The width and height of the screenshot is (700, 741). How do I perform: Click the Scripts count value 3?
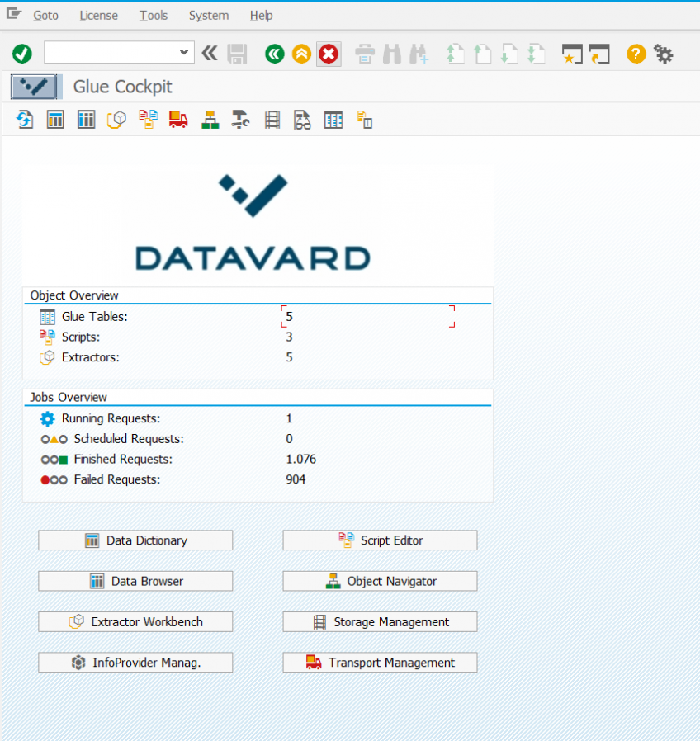(x=289, y=337)
